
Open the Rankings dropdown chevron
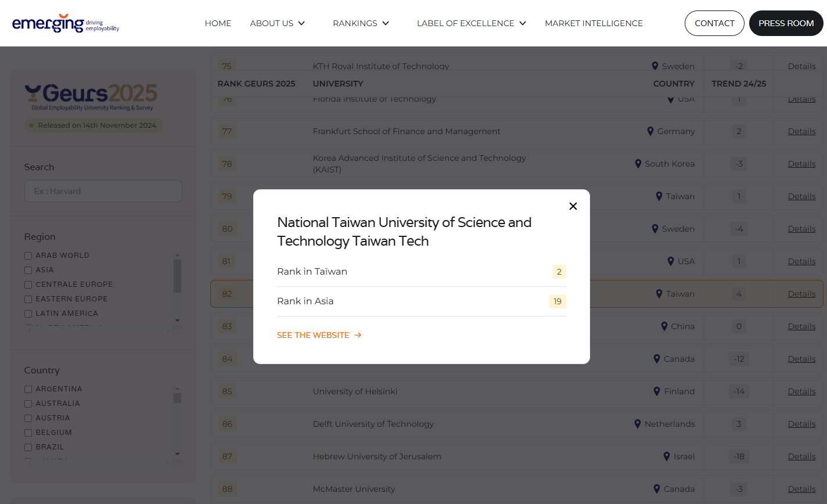tap(386, 23)
